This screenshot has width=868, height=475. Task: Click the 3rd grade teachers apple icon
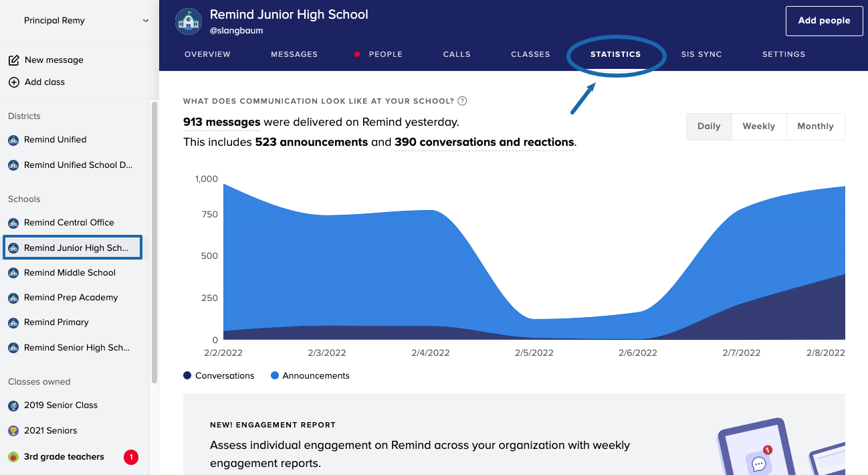pos(13,457)
